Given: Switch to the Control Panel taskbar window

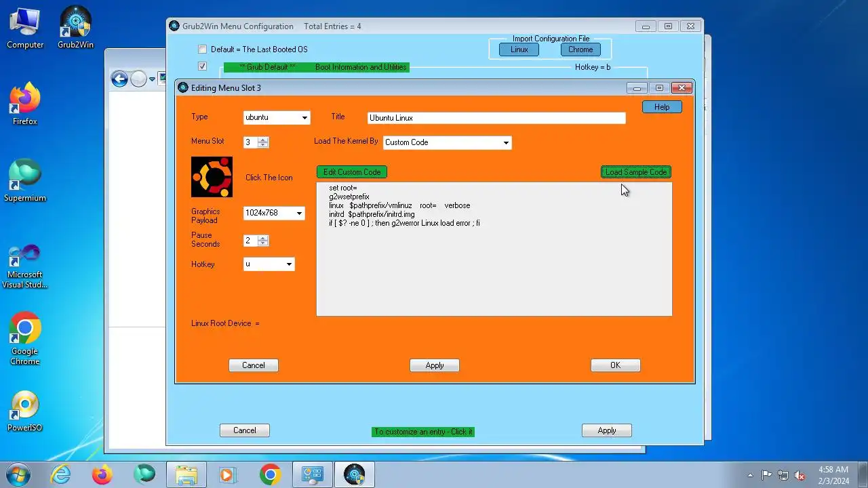Looking at the screenshot, I should (x=312, y=474).
